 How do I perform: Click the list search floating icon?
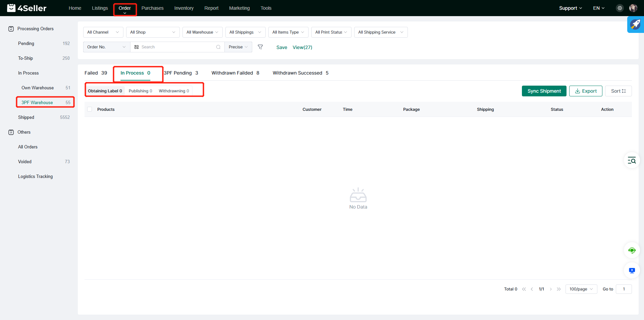[x=632, y=161]
